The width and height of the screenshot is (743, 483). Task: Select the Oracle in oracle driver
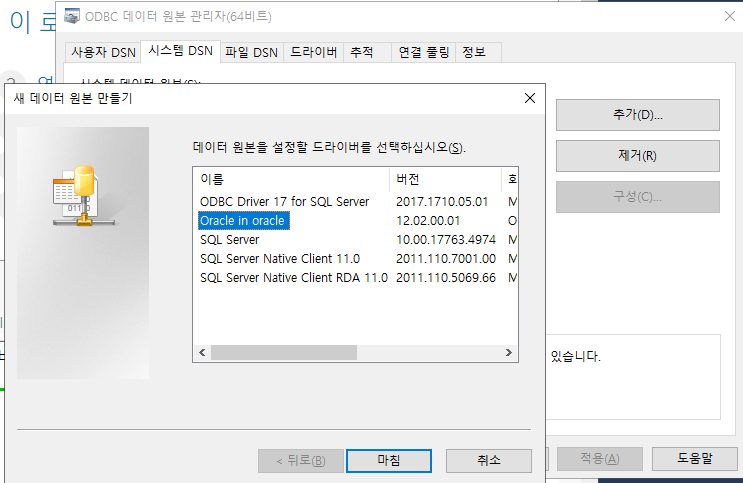tap(243, 220)
